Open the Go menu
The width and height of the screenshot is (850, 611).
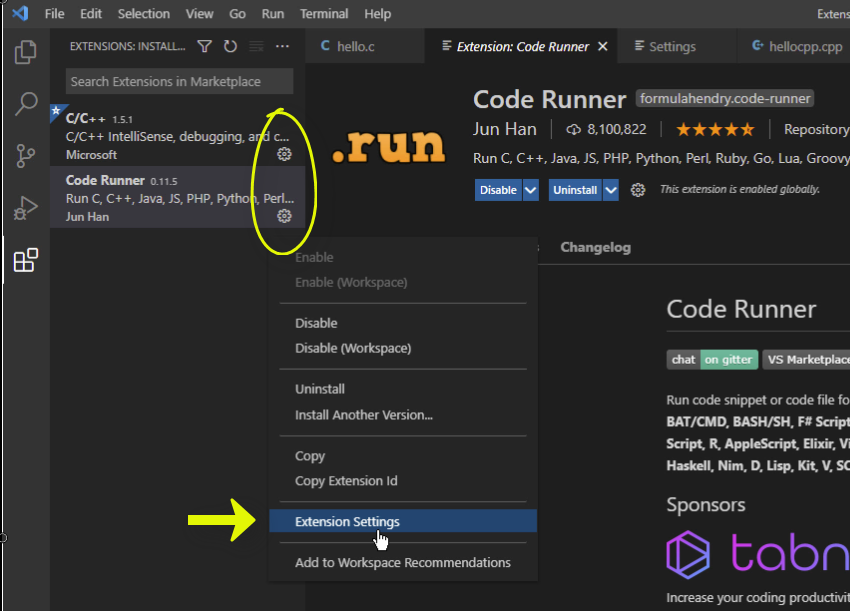(x=237, y=14)
